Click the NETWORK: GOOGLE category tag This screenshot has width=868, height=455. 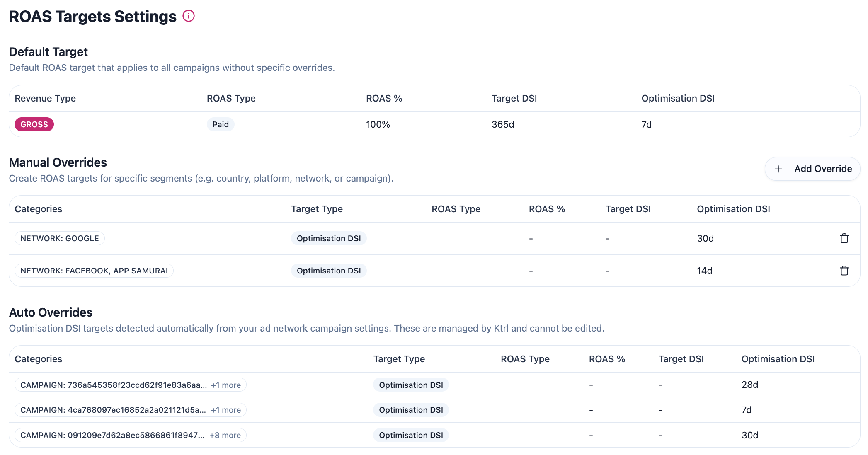click(x=60, y=238)
